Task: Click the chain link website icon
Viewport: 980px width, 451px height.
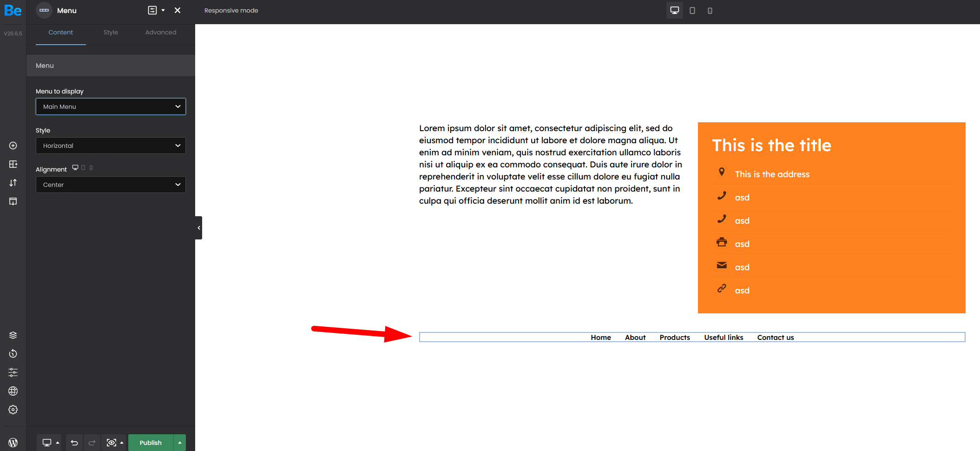Action: (x=722, y=289)
